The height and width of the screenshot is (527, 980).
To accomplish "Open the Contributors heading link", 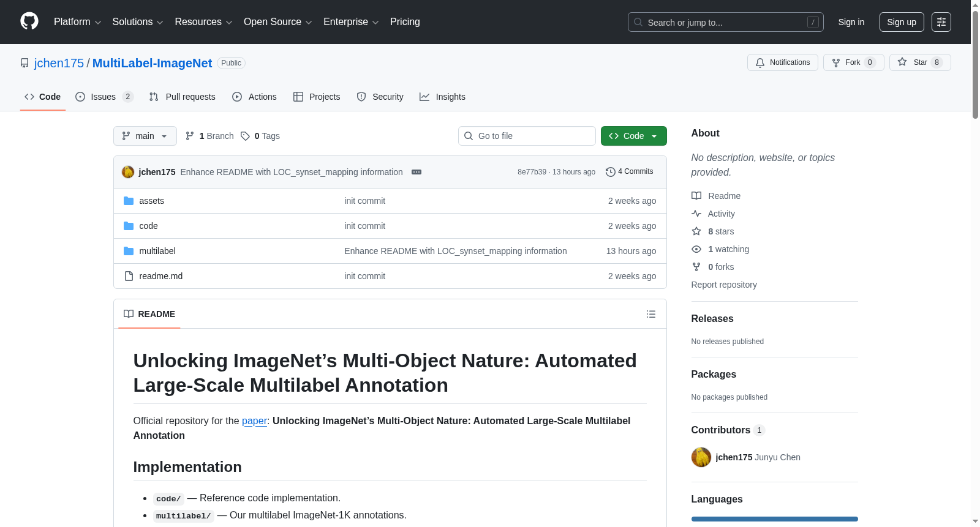I will click(x=728, y=430).
